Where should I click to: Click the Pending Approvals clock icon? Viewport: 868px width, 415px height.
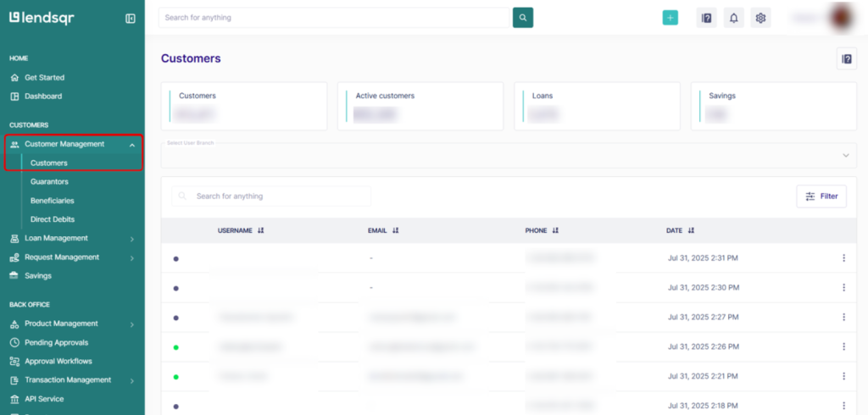click(x=14, y=342)
